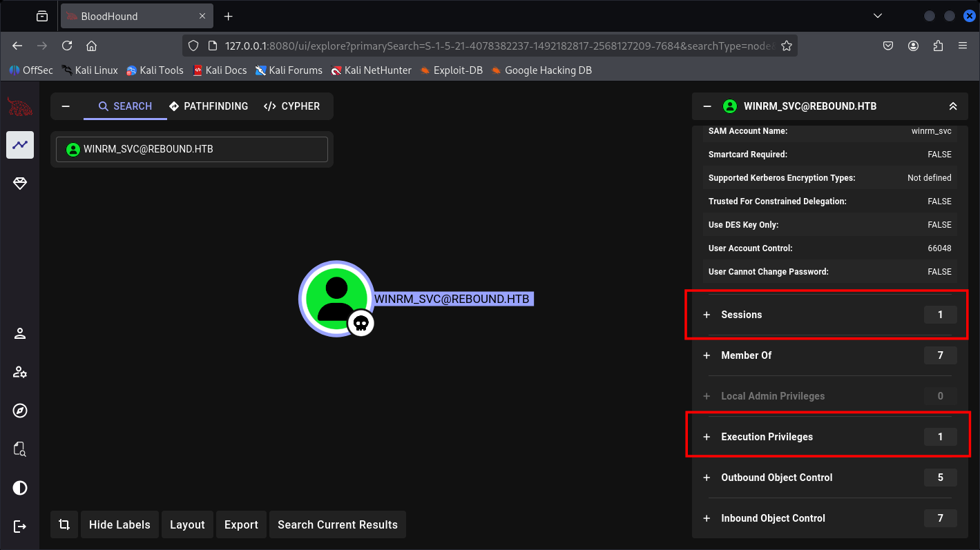Screen dimensions: 980x550
Task: Switch to the Cypher tab
Action: [291, 106]
